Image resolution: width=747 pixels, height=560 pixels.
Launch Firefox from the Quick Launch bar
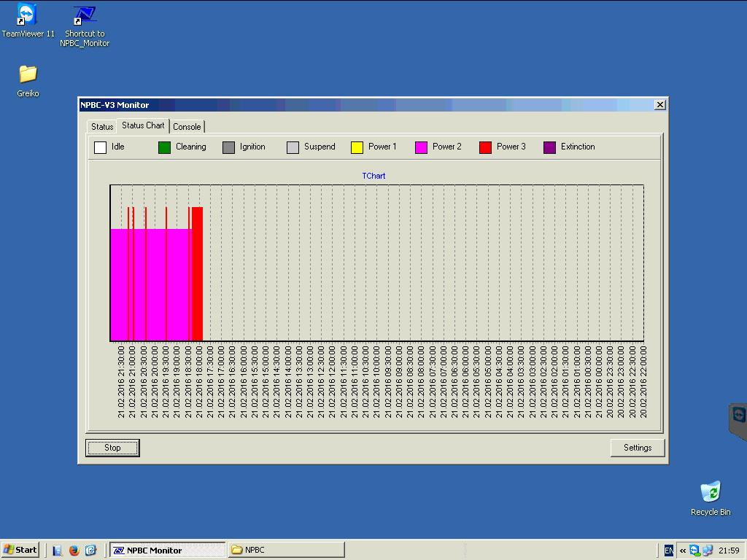tap(74, 550)
